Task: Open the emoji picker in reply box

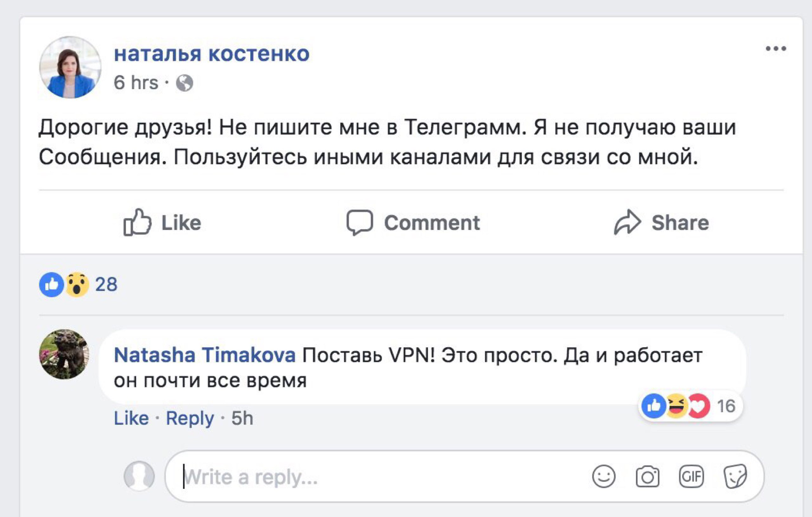Action: pyautogui.click(x=604, y=477)
